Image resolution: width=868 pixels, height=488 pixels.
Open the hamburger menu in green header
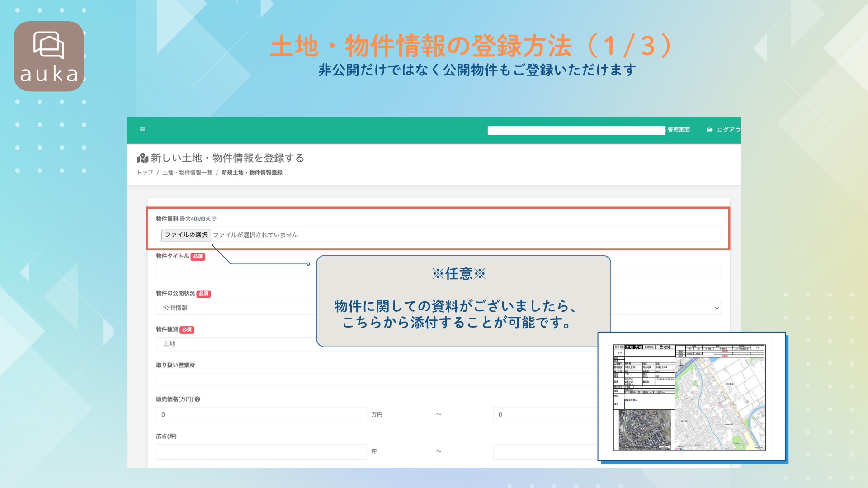(142, 129)
